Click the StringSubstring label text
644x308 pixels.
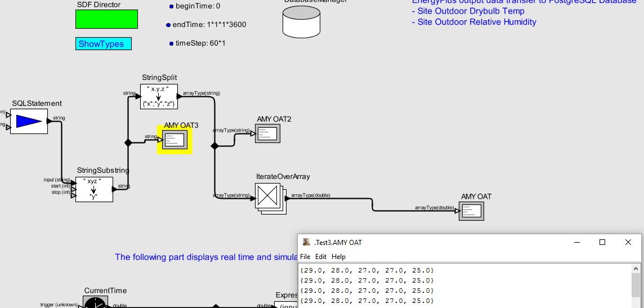point(103,171)
